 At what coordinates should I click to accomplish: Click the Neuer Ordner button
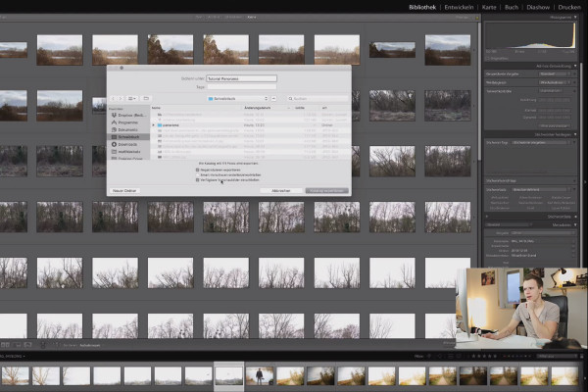[x=124, y=190]
